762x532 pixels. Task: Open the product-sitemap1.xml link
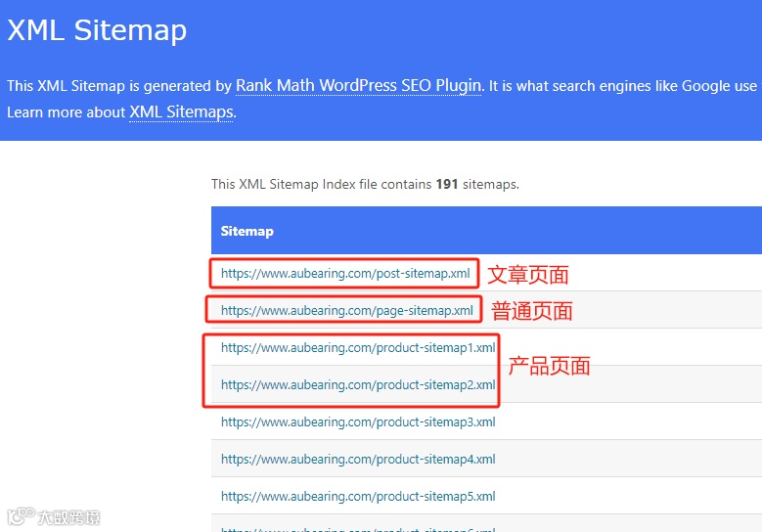point(358,347)
